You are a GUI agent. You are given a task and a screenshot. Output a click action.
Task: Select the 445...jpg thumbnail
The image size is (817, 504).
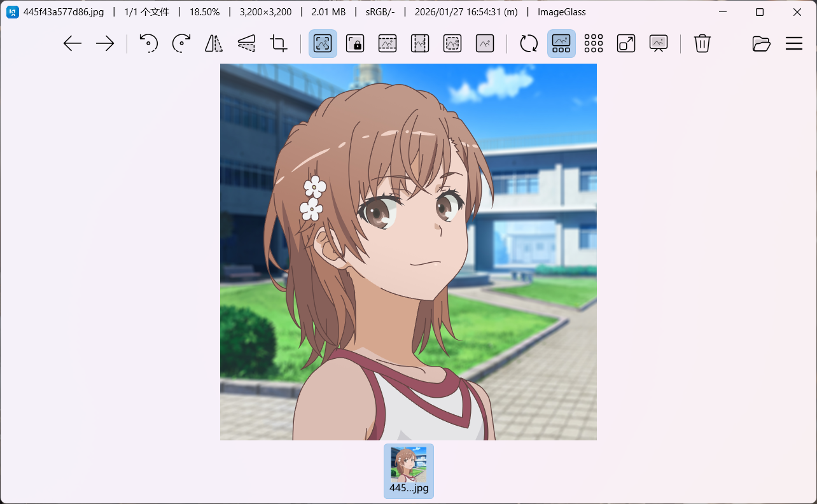click(x=408, y=471)
